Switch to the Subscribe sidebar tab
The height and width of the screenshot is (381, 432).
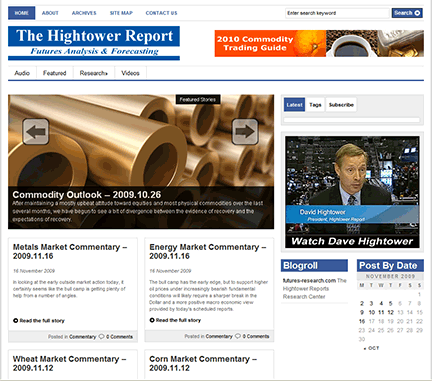coord(341,105)
